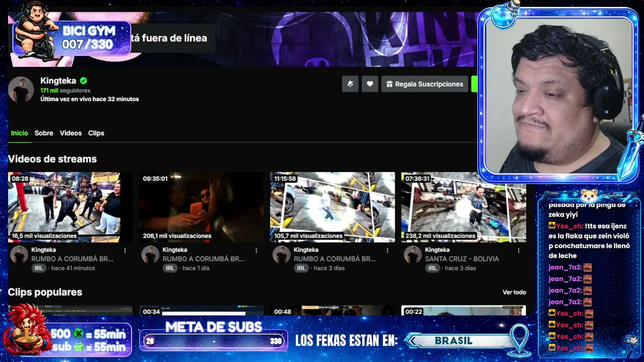Click the '171 mil seguidores' follower count

(65, 90)
